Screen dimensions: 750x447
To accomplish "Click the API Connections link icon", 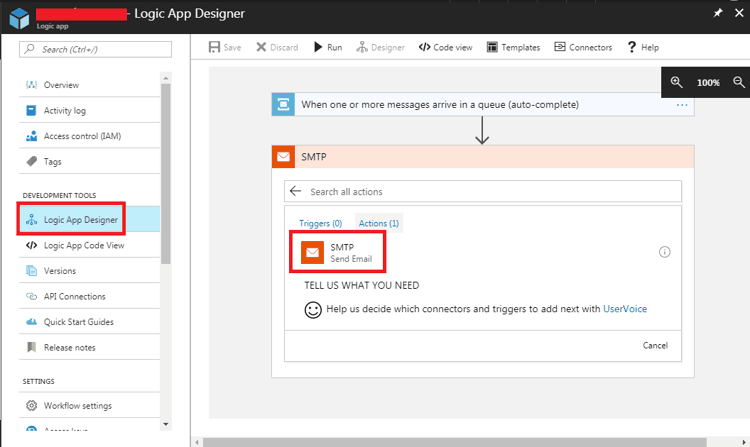I will [x=32, y=296].
